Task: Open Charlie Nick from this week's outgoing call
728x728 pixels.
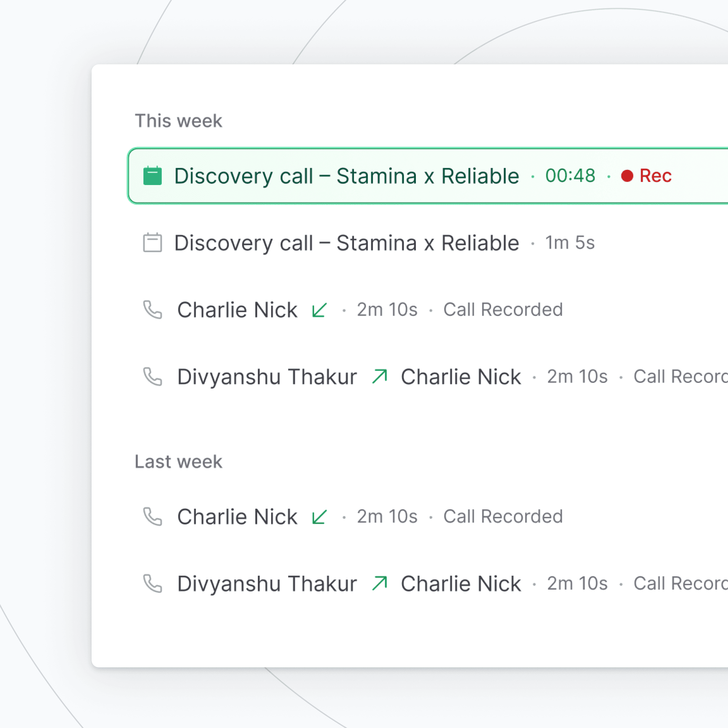Action: click(460, 376)
